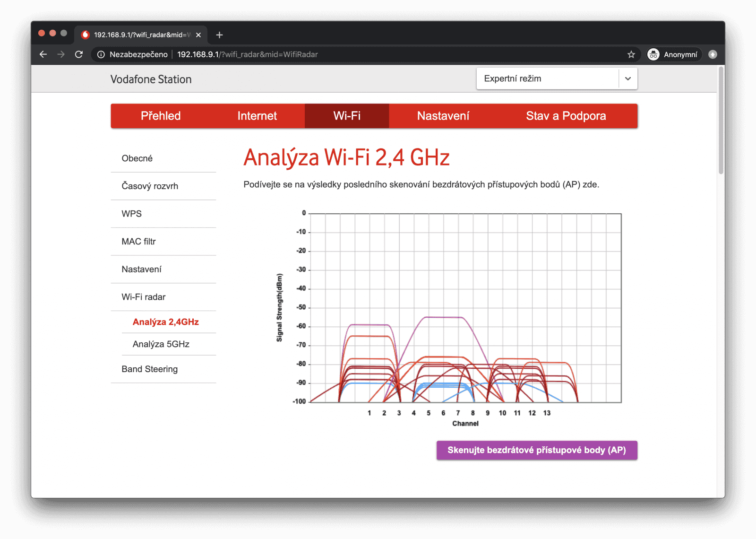This screenshot has width=756, height=539.
Task: Click Skenujte bezdrátové přístupové body button
Action: 537,450
